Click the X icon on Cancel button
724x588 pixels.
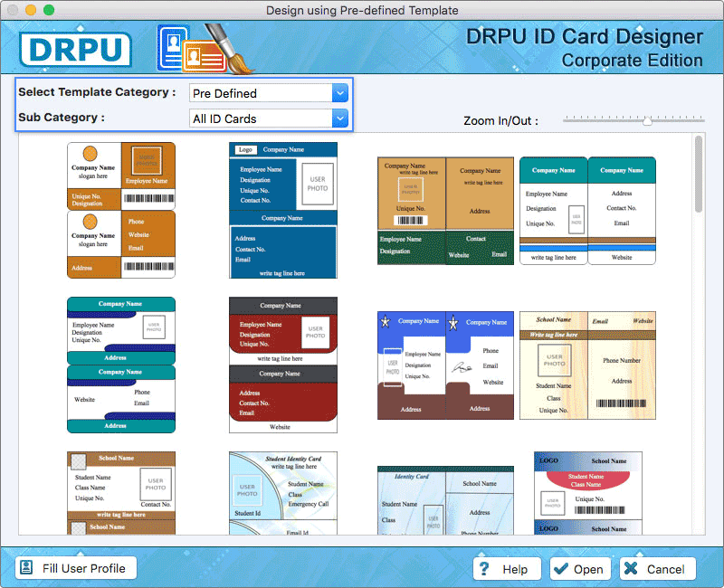click(x=632, y=569)
